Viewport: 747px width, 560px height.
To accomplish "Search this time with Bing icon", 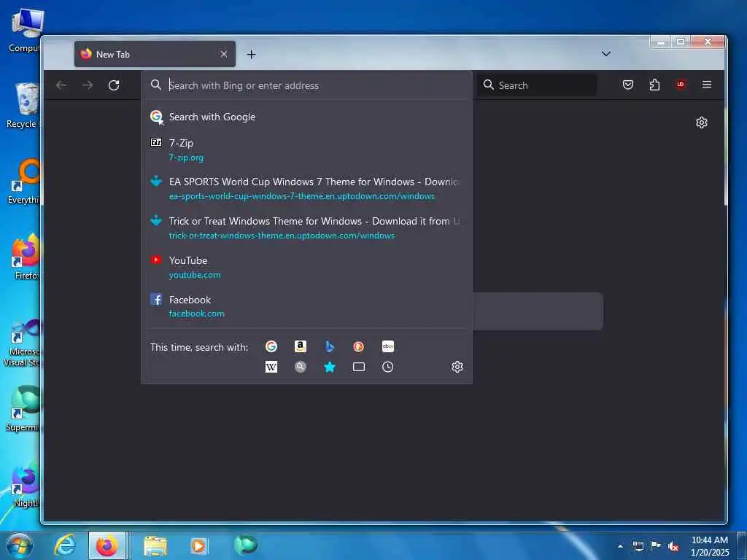I will [330, 346].
